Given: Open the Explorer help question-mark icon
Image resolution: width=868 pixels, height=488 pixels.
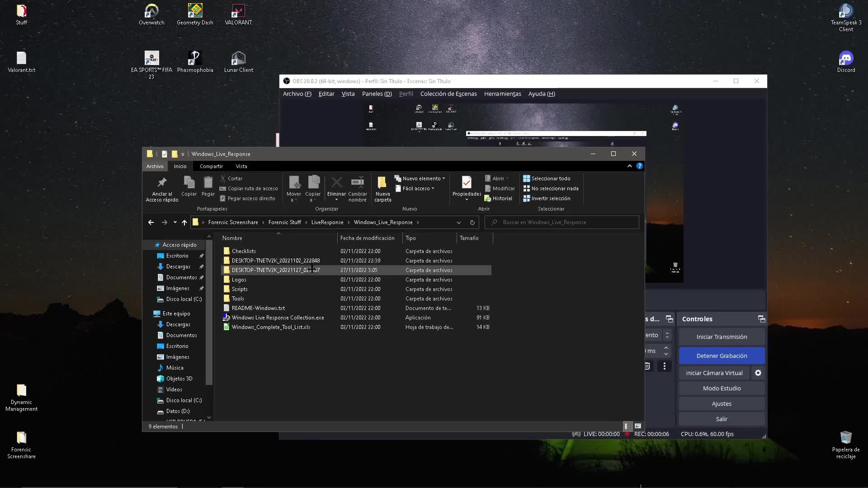Looking at the screenshot, I should coord(639,166).
